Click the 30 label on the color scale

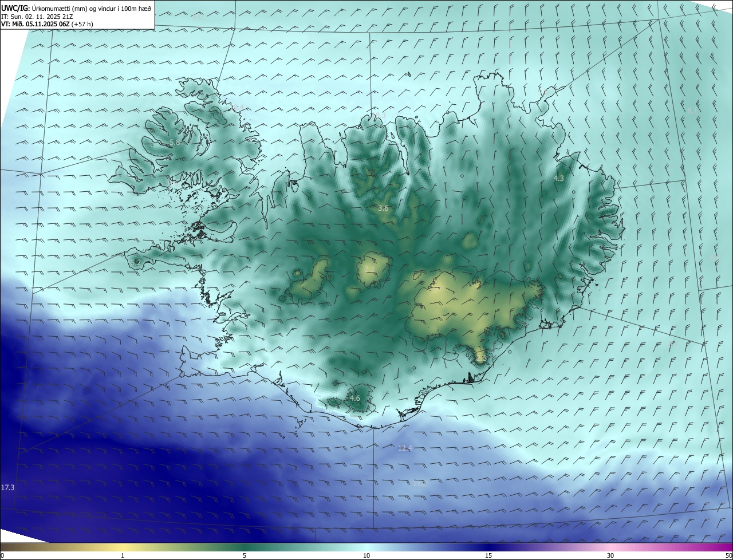click(x=610, y=555)
